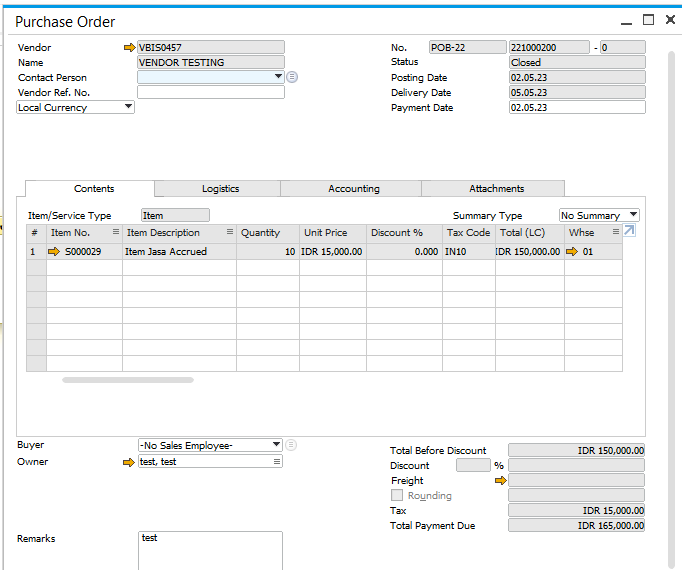The width and height of the screenshot is (682, 570).
Task: Click the Item Jasa Accrued description cell
Action: point(179,251)
